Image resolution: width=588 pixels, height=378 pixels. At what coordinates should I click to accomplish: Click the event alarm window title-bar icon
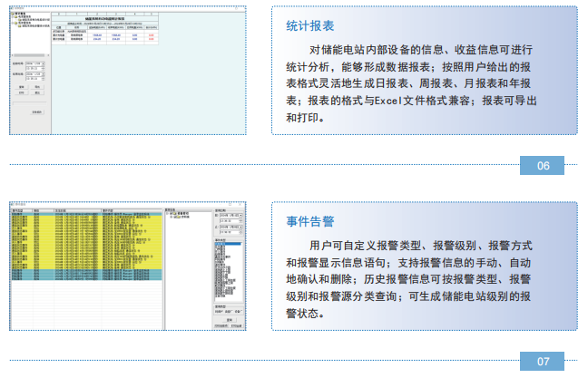[12, 205]
